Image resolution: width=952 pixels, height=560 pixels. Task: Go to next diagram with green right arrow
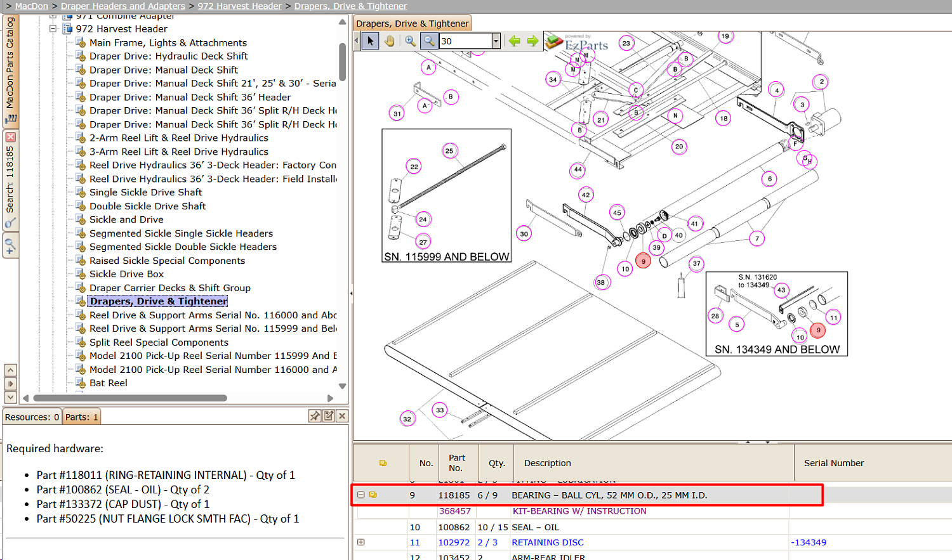point(532,41)
